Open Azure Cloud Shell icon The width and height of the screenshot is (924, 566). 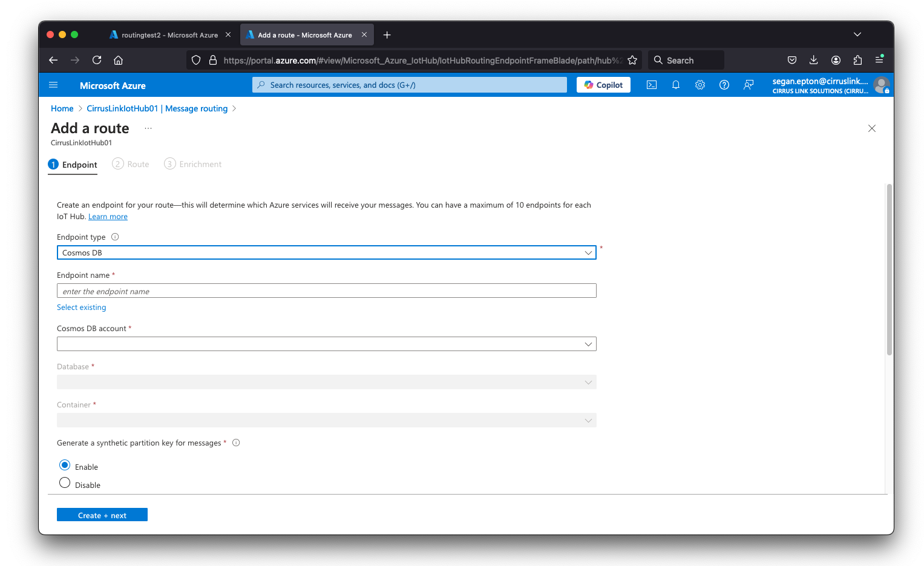pos(652,85)
